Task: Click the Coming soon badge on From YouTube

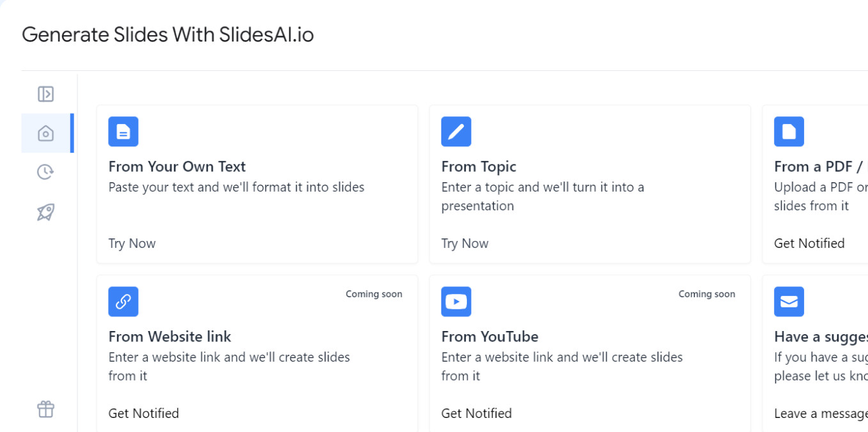Action: [x=707, y=294]
